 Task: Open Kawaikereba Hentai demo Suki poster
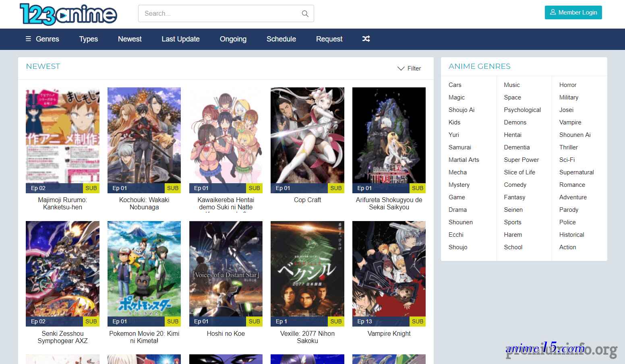pyautogui.click(x=226, y=140)
